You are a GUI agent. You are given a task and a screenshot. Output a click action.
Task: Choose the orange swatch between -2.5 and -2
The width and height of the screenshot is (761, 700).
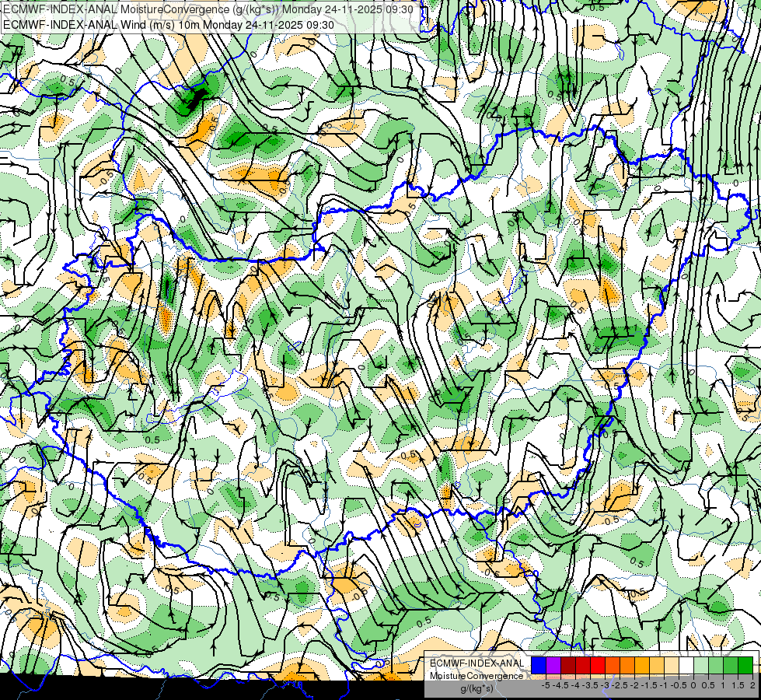tap(627, 665)
